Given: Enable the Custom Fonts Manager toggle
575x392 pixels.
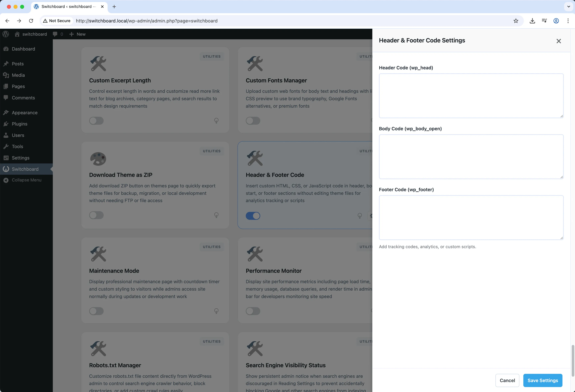Looking at the screenshot, I should 253,121.
